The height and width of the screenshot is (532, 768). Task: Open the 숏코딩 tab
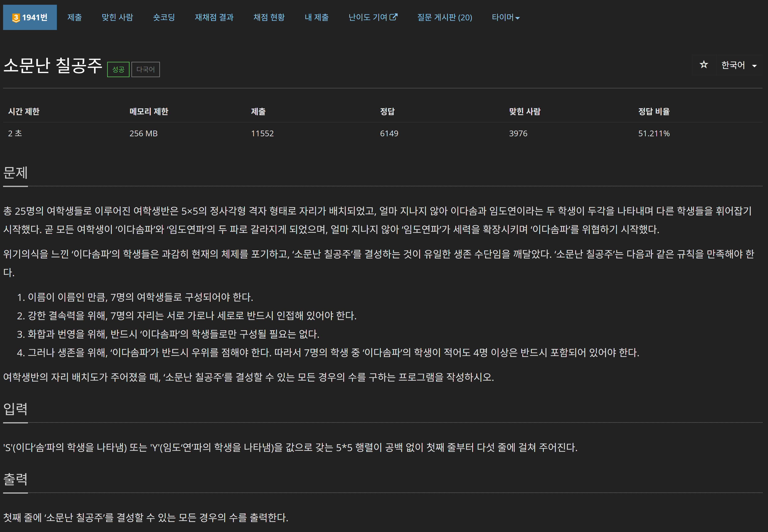click(164, 17)
